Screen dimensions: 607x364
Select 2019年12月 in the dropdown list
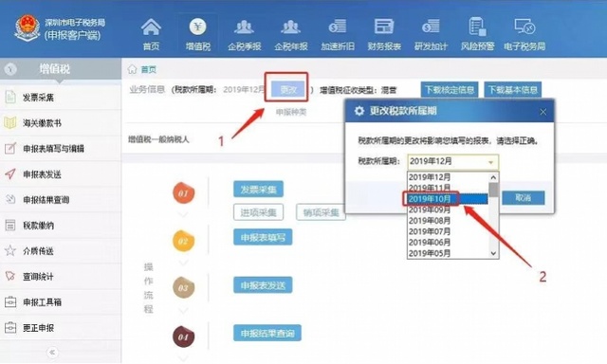[x=448, y=177]
